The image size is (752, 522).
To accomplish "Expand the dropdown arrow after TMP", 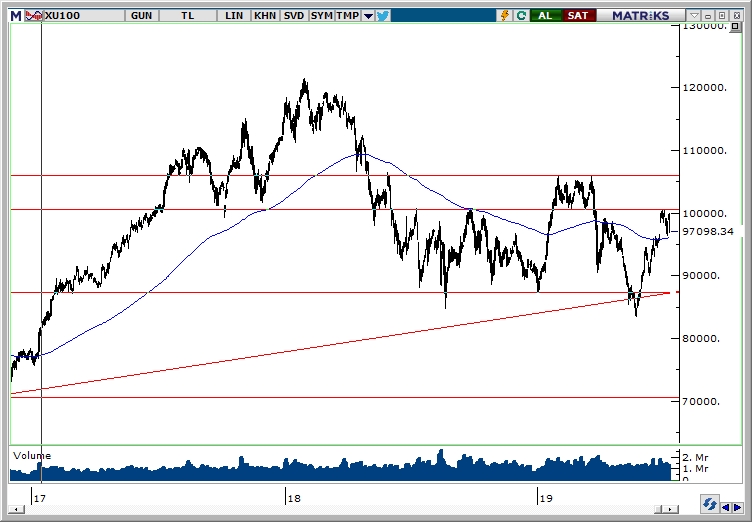I will tap(368, 16).
